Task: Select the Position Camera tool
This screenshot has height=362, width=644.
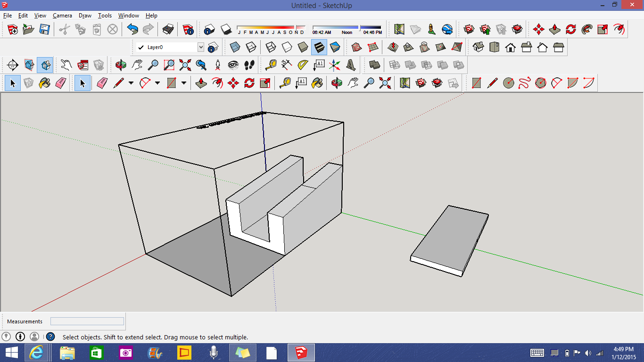Action: (x=217, y=65)
